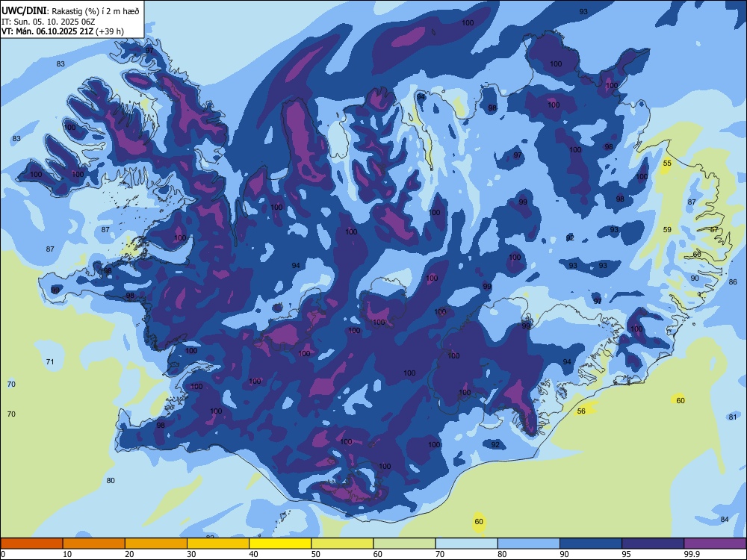The image size is (747, 560).
Task: Click the '55' humidity value on the map
Action: coord(667,164)
